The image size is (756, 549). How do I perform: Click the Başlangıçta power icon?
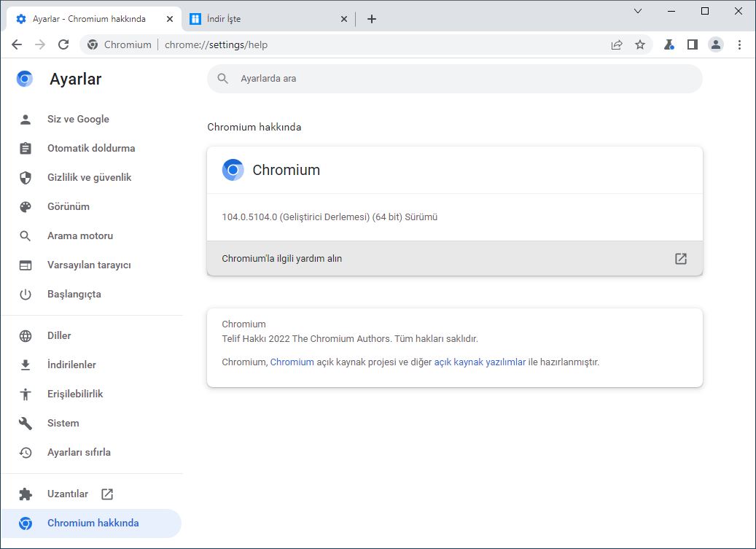point(25,294)
